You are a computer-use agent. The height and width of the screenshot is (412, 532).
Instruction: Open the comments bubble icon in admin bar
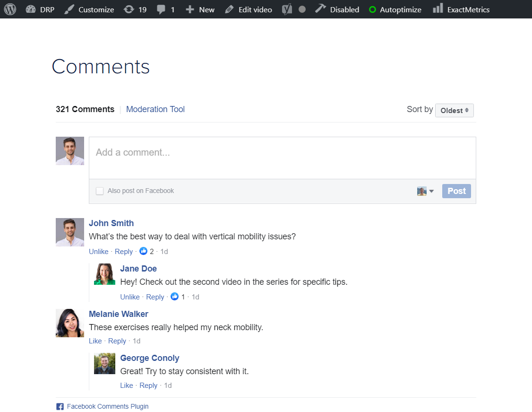[x=161, y=9]
